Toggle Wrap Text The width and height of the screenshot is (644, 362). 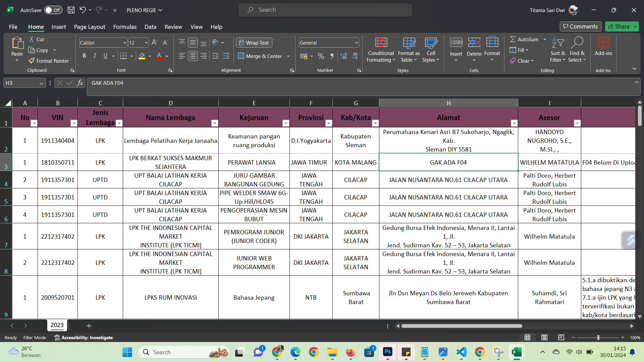click(254, 43)
